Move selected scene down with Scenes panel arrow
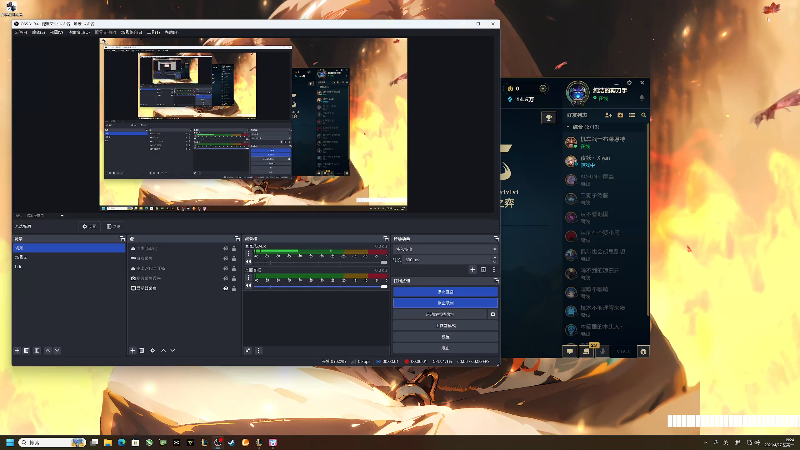The height and width of the screenshot is (450, 800). tap(57, 351)
